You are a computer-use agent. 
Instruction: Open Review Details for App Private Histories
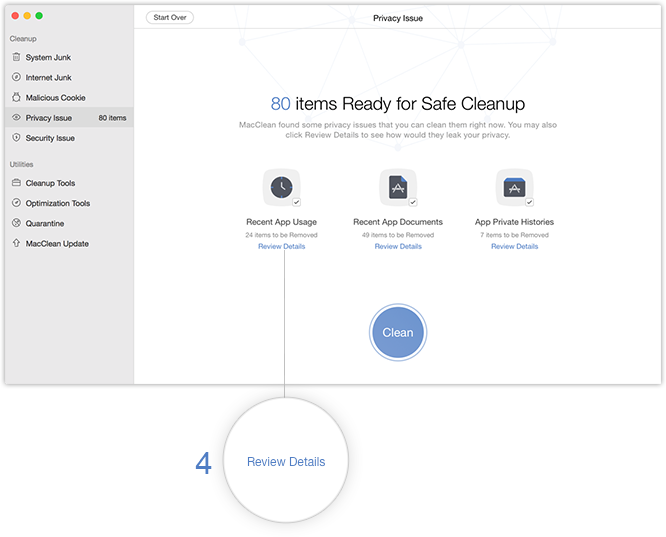(x=514, y=246)
